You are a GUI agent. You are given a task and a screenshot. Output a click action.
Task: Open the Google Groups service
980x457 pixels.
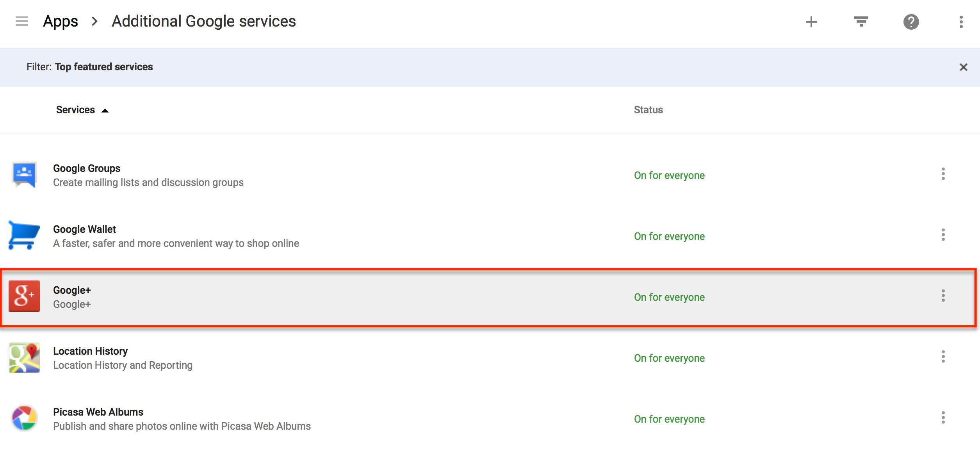tap(87, 168)
